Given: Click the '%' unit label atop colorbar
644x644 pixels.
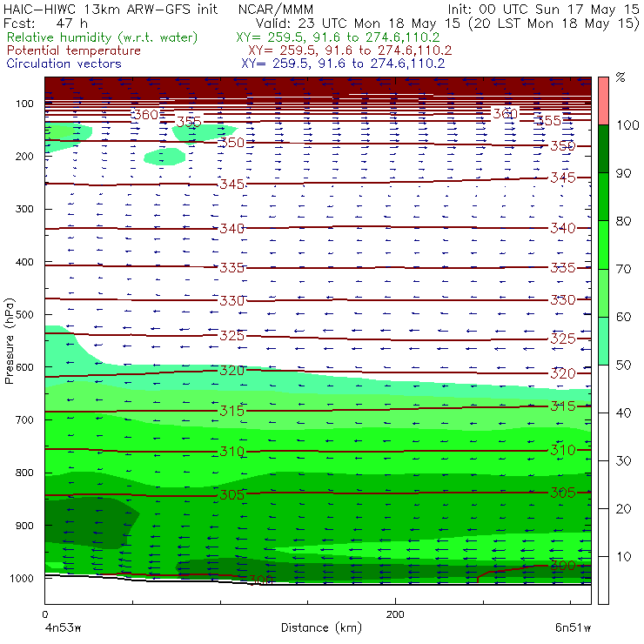Looking at the screenshot, I should (x=621, y=77).
